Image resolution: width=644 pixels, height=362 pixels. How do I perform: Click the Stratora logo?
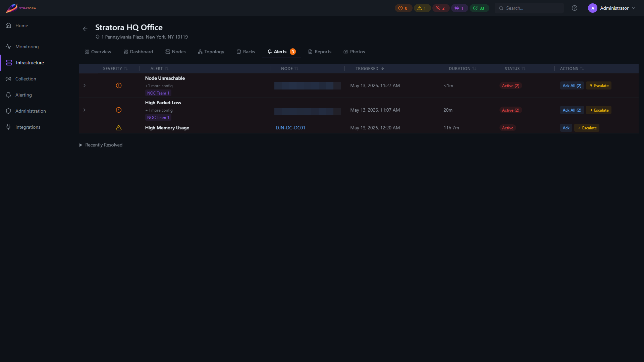click(21, 8)
